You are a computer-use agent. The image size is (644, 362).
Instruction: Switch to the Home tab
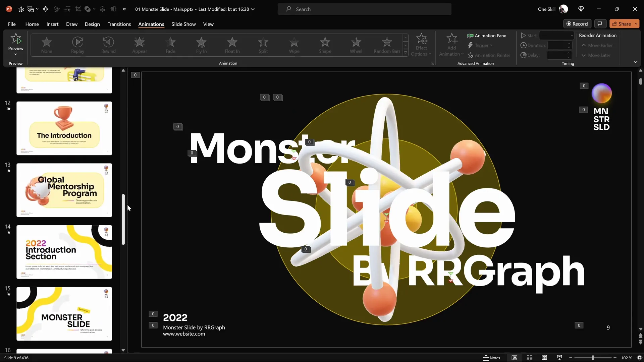point(32,24)
